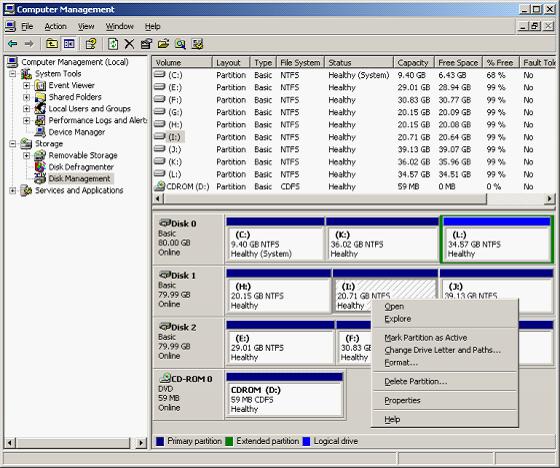Expand the Event Viewer node
Image resolution: width=560 pixels, height=468 pixels.
26,86
